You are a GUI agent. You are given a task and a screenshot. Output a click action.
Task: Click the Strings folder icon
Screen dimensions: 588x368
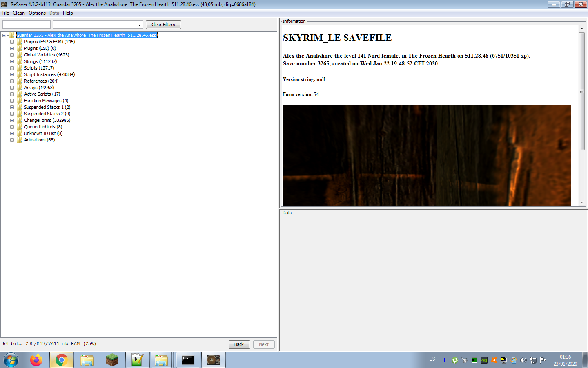[x=20, y=61]
